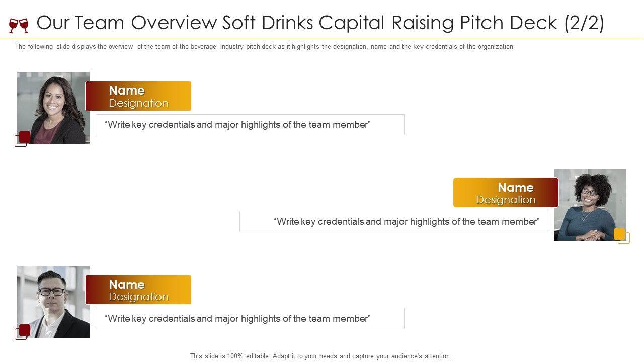This screenshot has height=362, width=644.
Task: Click the credentials text box for the long-haired woman
Action: [x=250, y=125]
